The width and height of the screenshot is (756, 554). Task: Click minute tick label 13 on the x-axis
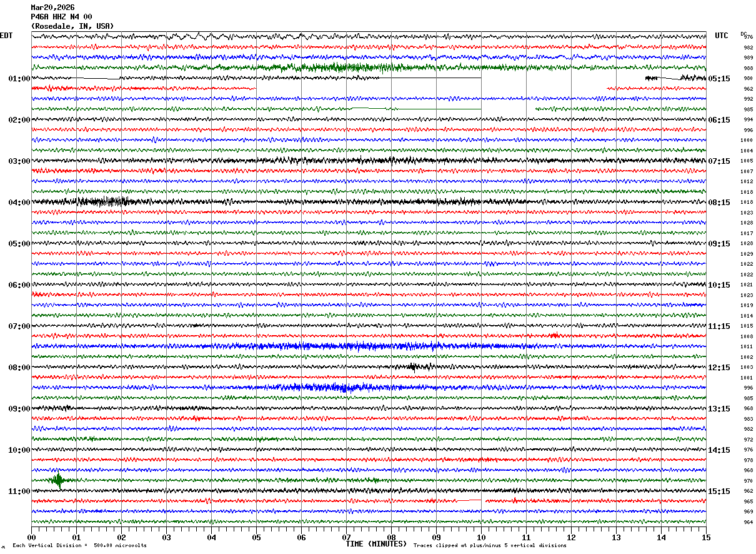pos(616,537)
